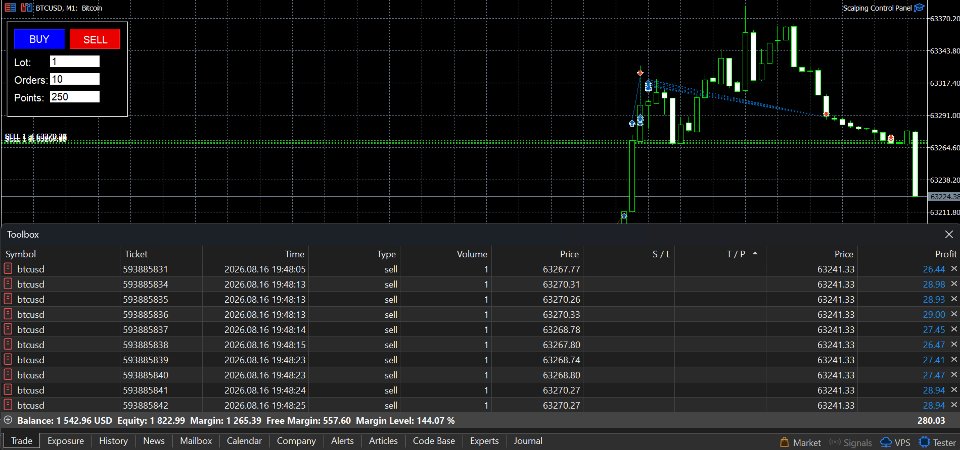
Task: Focus the Points input field
Action: click(75, 97)
